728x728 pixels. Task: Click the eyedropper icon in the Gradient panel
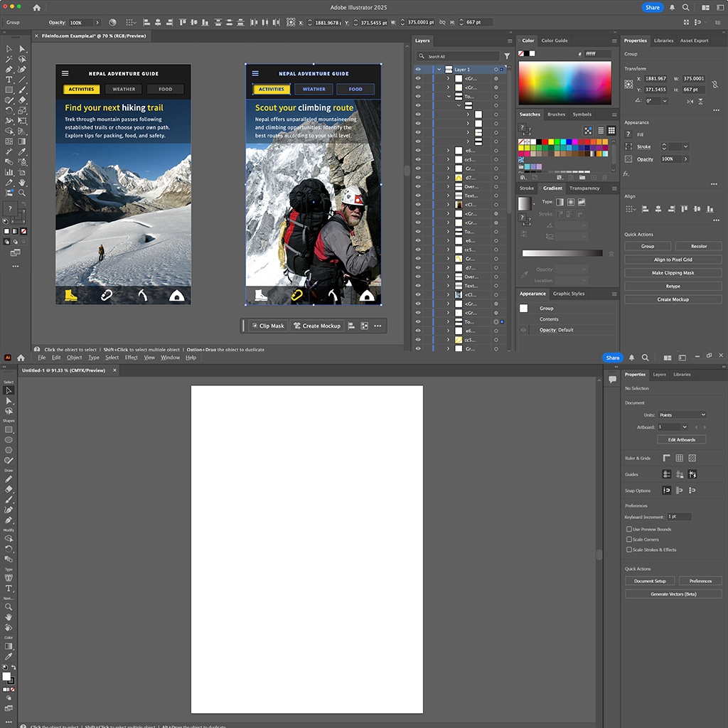coord(524,274)
